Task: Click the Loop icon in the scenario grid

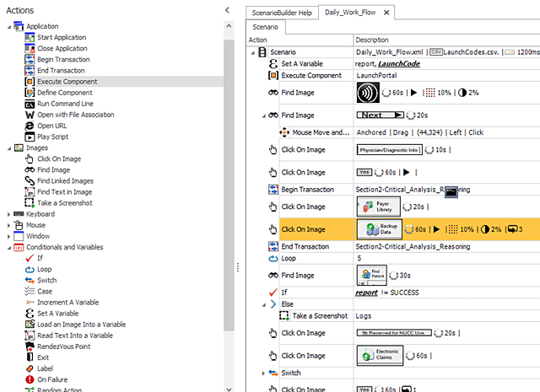Action: tap(273, 258)
